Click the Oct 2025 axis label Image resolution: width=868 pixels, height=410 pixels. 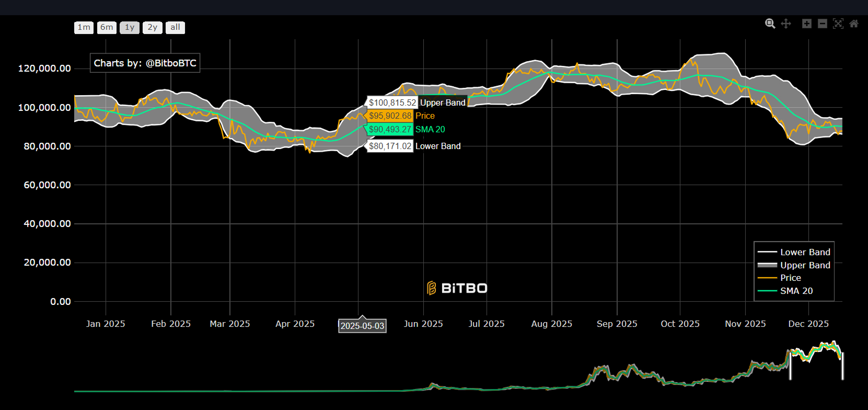680,324
